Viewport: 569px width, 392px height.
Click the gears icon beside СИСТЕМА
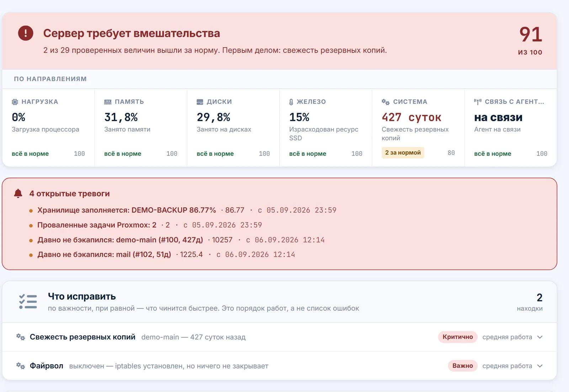pyautogui.click(x=385, y=102)
